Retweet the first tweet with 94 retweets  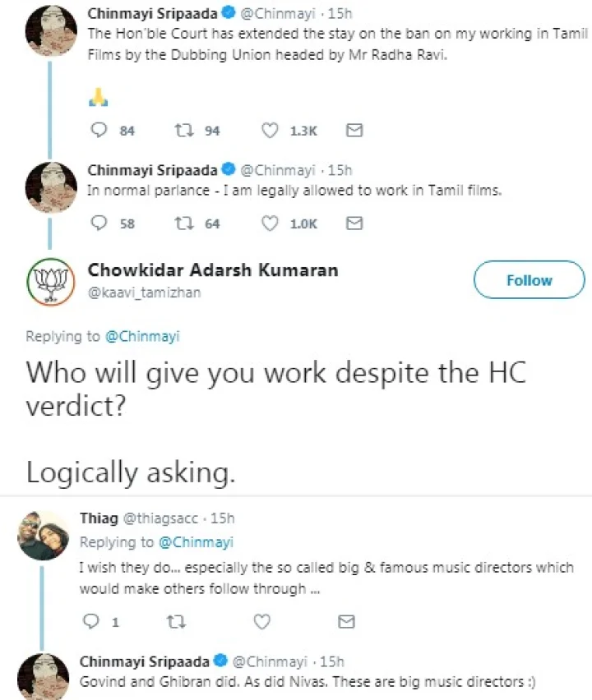pyautogui.click(x=181, y=131)
